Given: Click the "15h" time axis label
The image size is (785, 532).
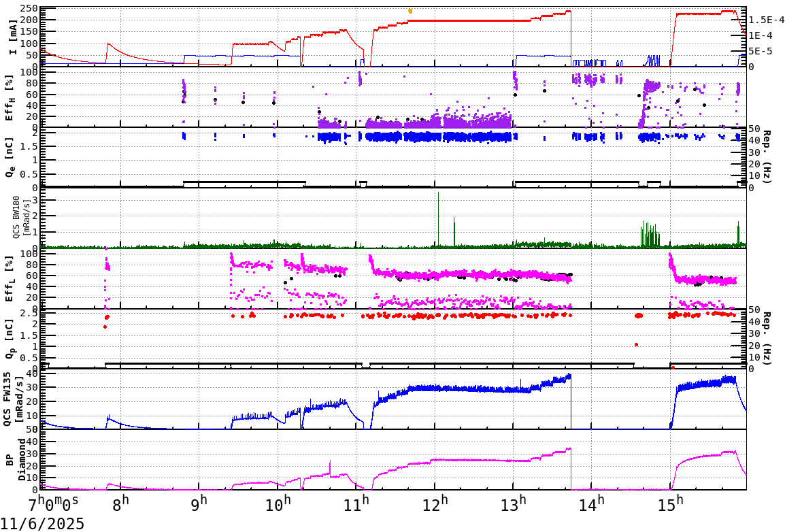Looking at the screenshot, I should pyautogui.click(x=670, y=503).
